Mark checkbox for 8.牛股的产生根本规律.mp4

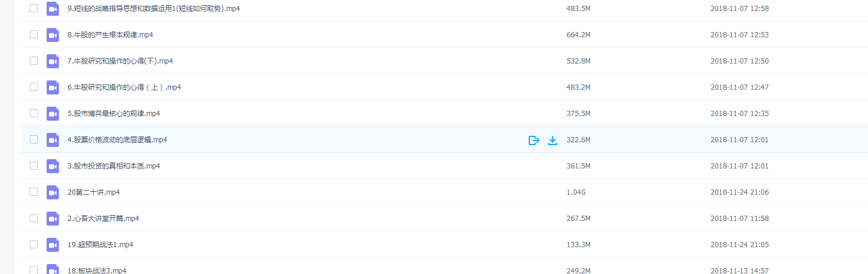click(x=34, y=34)
